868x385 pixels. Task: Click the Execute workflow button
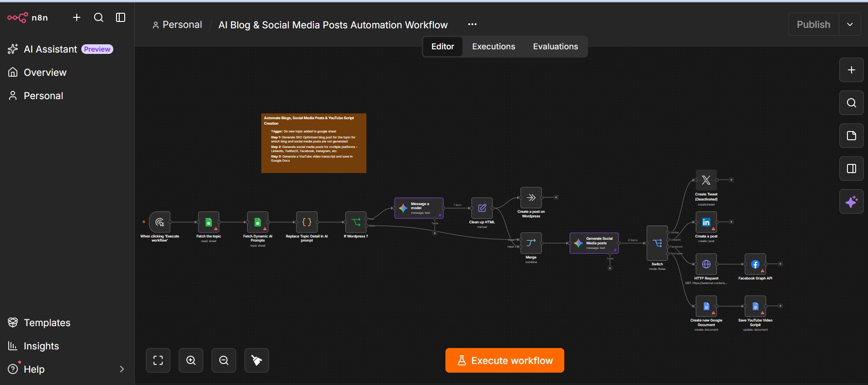pos(505,360)
